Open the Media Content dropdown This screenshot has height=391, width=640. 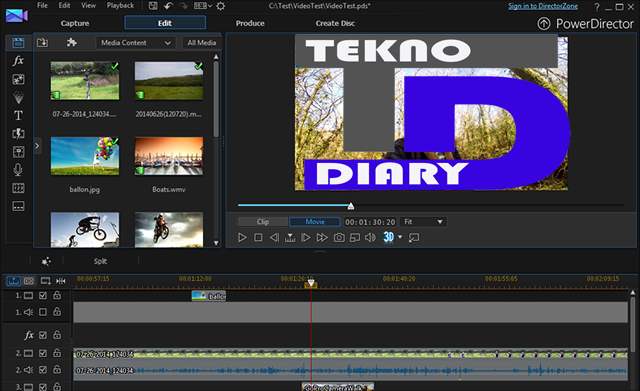click(x=136, y=43)
